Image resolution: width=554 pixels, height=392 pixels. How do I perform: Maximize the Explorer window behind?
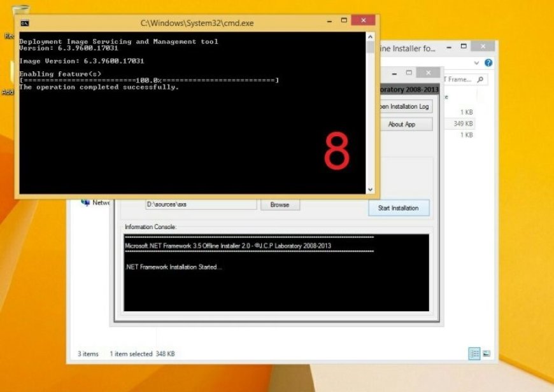point(464,46)
